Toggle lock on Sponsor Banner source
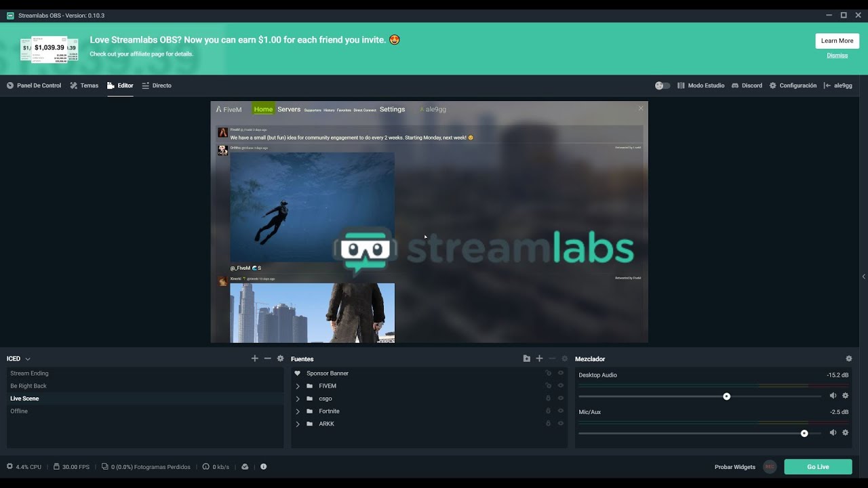 click(x=549, y=373)
